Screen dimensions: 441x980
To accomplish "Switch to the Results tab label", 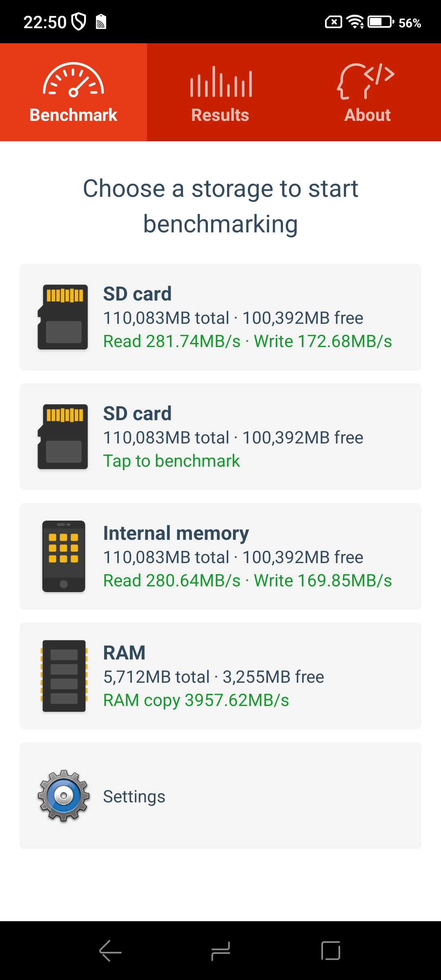I will tap(220, 115).
